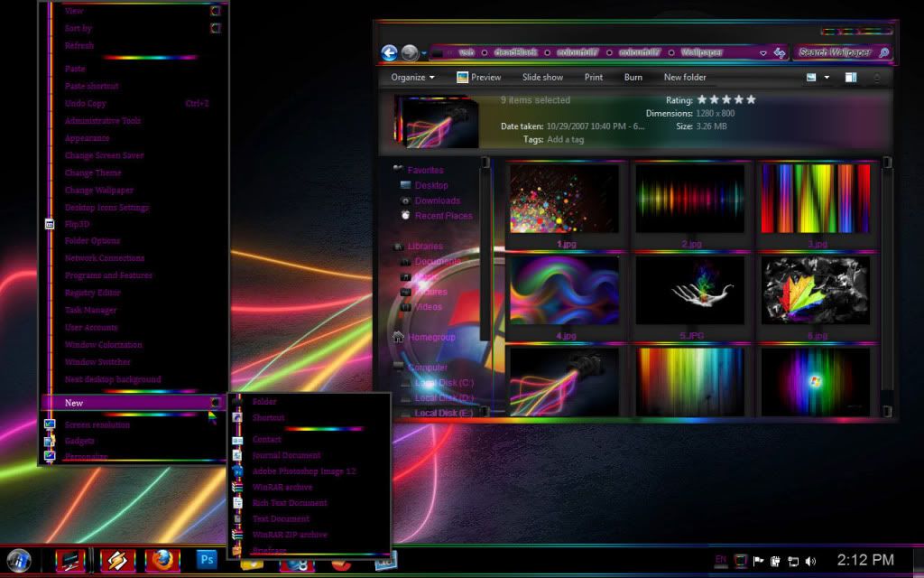The height and width of the screenshot is (578, 924).
Task: Expand the change-view options arrow
Action: pyautogui.click(x=827, y=78)
